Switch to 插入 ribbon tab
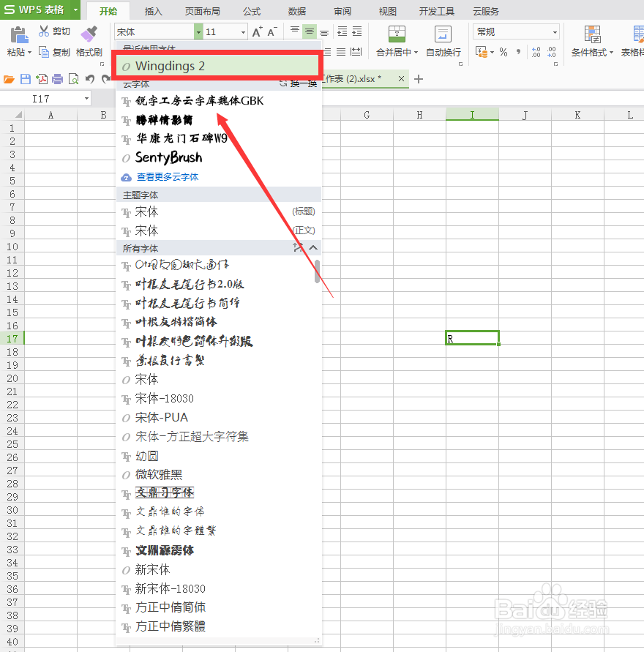Image resolution: width=644 pixels, height=652 pixels. coord(153,11)
